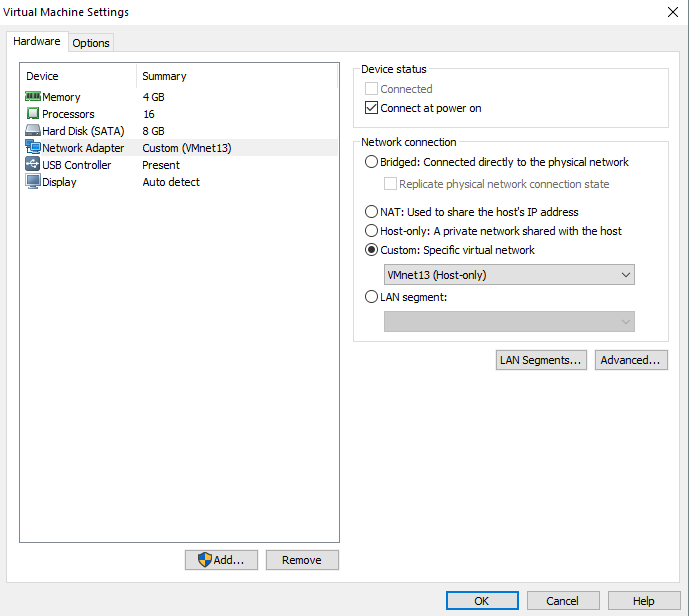Click the Display monitor icon
The image size is (689, 616).
pyautogui.click(x=32, y=182)
